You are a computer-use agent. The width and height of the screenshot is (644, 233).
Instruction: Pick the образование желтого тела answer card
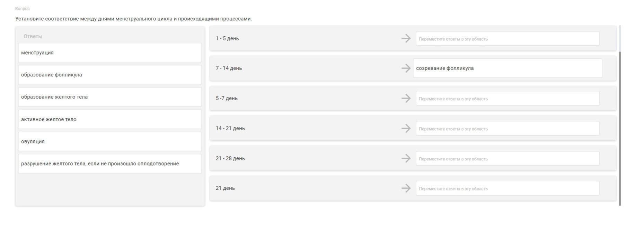coord(110,97)
